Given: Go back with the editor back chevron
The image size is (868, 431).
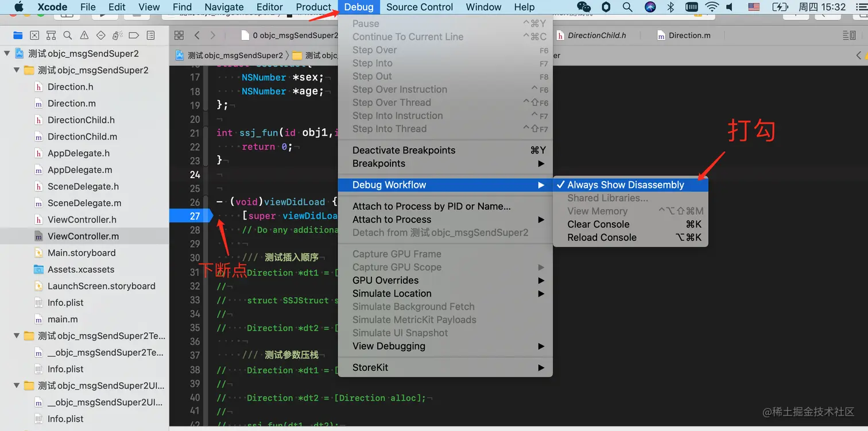Looking at the screenshot, I should pos(197,36).
